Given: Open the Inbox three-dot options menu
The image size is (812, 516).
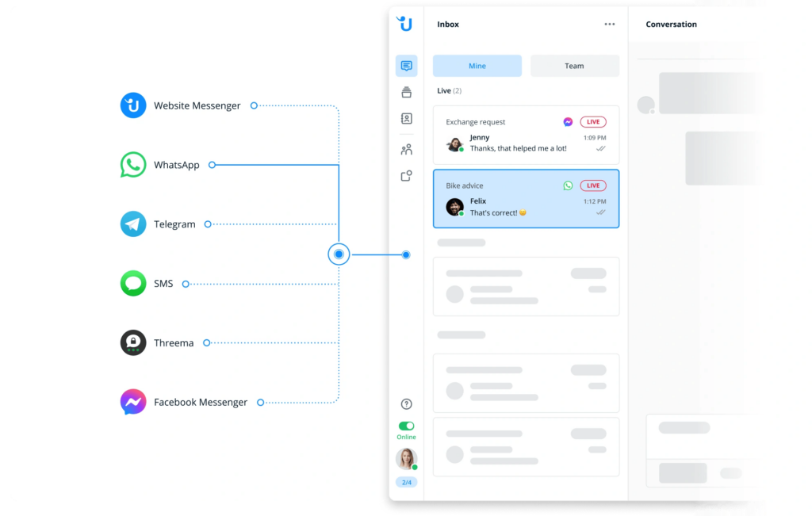Looking at the screenshot, I should 609,25.
